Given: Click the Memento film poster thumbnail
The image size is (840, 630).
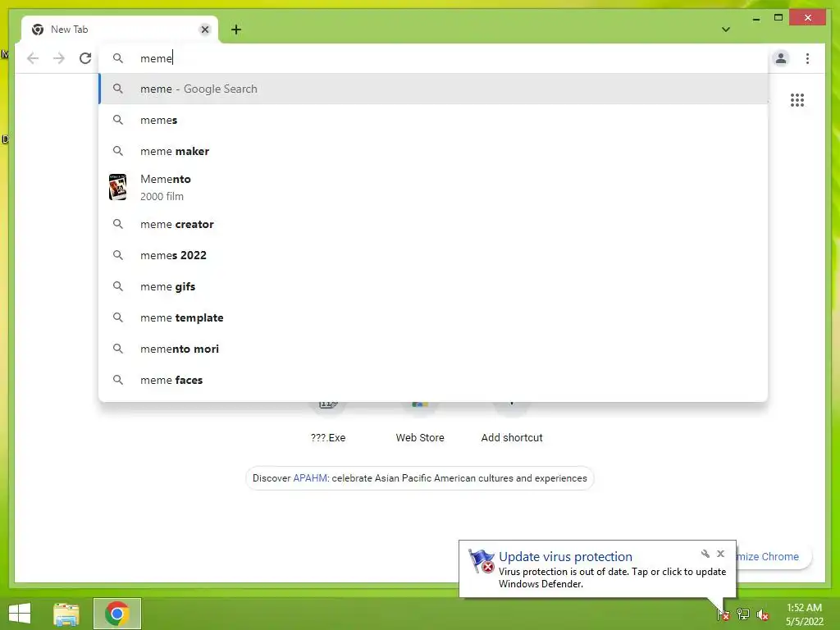Looking at the screenshot, I should 118,187.
